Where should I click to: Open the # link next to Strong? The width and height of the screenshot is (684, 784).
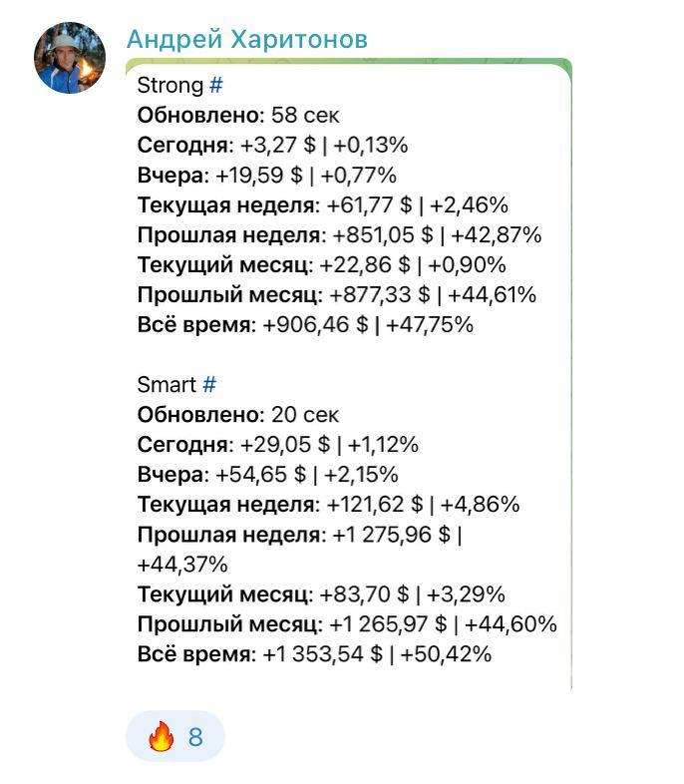coord(216,85)
